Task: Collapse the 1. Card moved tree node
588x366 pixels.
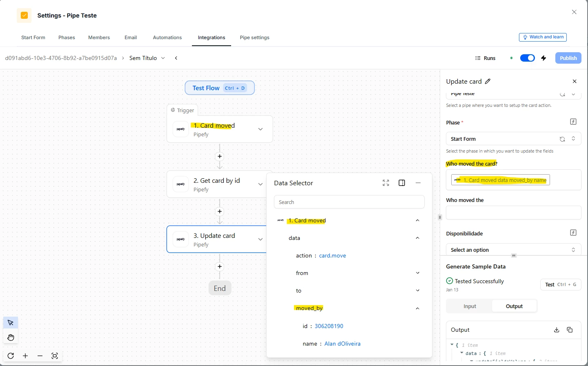Action: pyautogui.click(x=417, y=220)
